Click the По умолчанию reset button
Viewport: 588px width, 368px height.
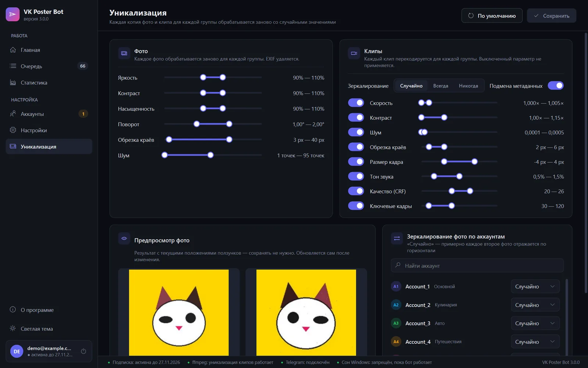pos(492,15)
